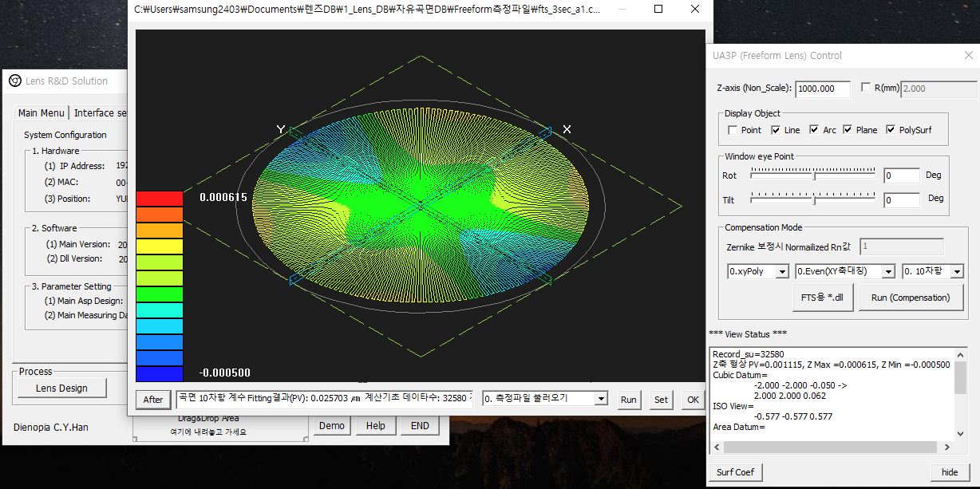Screen dimensions: 980x489
Task: Click the View Status scrollbar
Action: point(961,393)
